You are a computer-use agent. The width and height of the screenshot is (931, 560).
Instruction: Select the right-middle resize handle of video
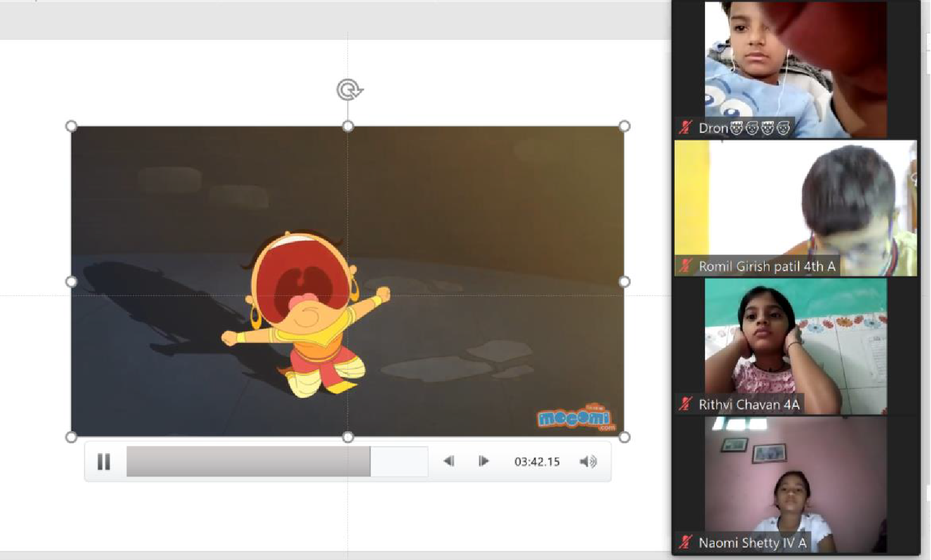pyautogui.click(x=624, y=282)
